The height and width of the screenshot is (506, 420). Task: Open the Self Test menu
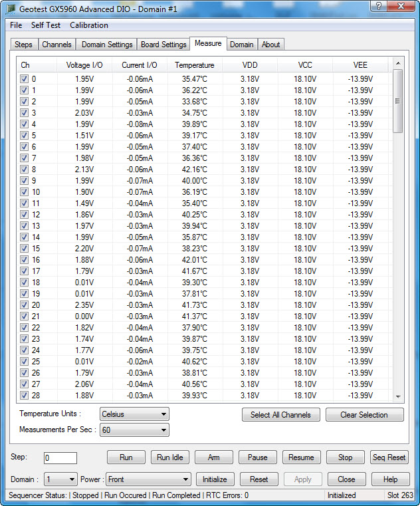(x=45, y=25)
